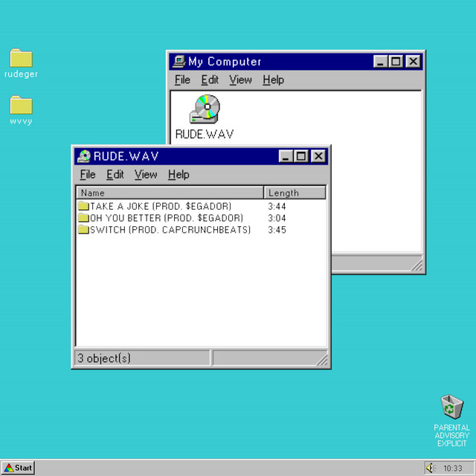476x476 pixels.
Task: Open the rudeger desktop folder
Action: [x=21, y=59]
